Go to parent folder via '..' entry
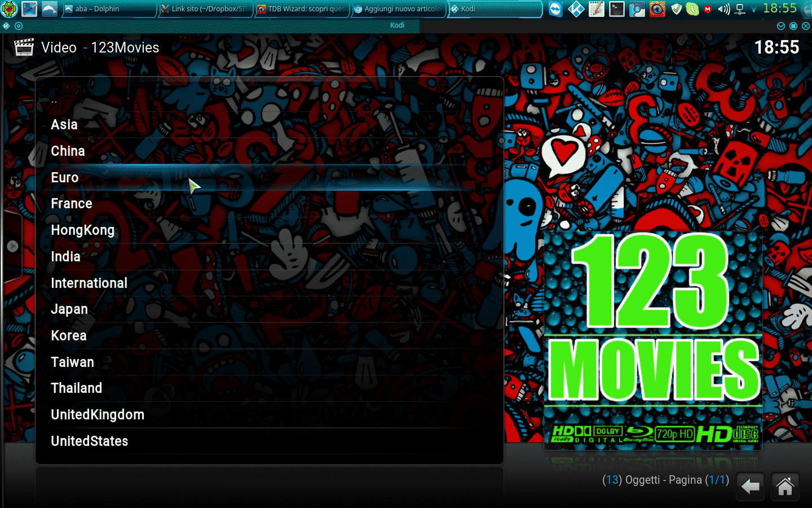Image resolution: width=812 pixels, height=508 pixels. click(x=269, y=100)
